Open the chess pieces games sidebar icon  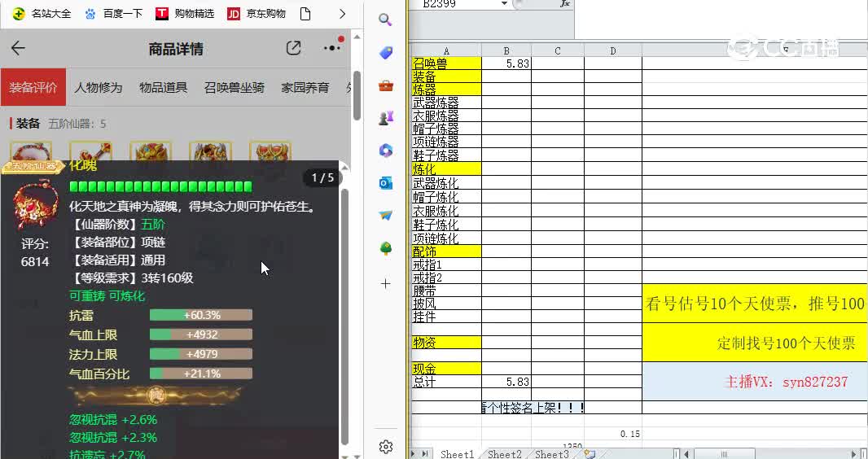(386, 118)
